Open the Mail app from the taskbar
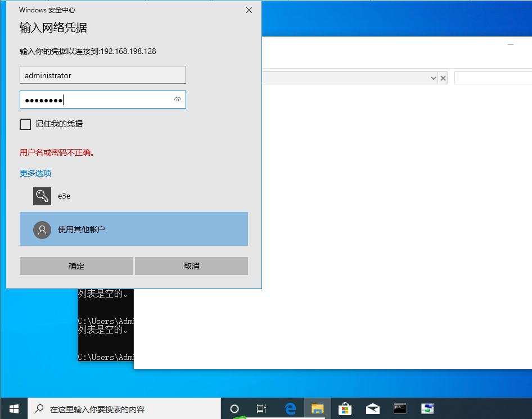532x419 pixels. coord(372,408)
